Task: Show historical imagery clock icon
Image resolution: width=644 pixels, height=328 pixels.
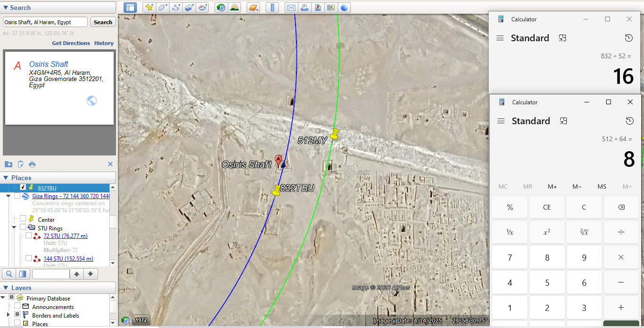Action: [221, 8]
